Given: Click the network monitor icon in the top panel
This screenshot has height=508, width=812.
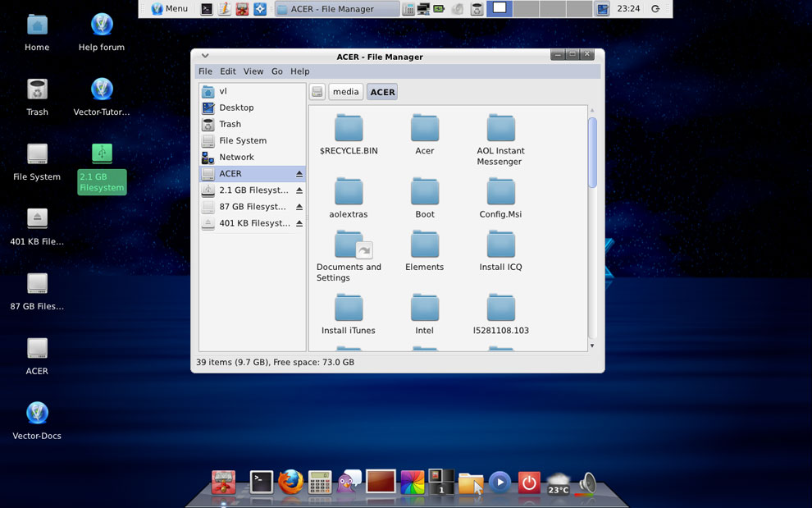Looking at the screenshot, I should [423, 9].
